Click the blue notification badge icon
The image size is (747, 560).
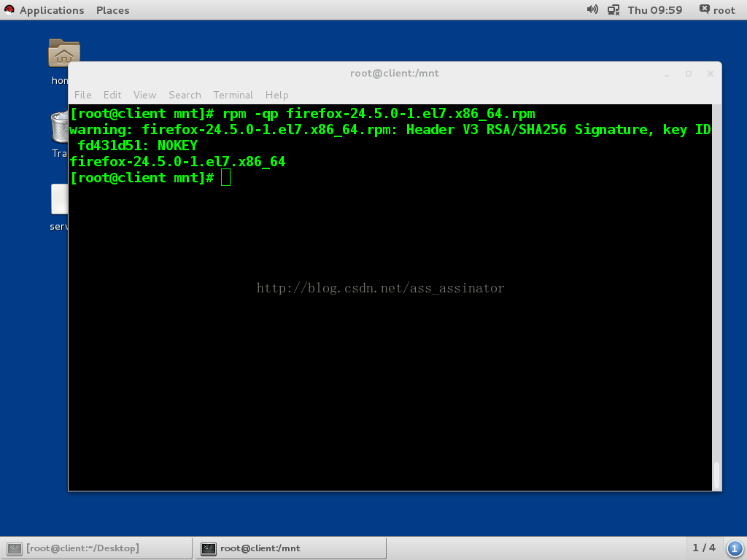(x=735, y=548)
